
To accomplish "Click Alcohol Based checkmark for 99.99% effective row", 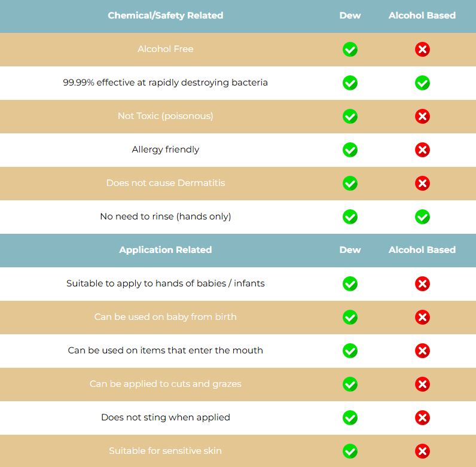I will [422, 83].
